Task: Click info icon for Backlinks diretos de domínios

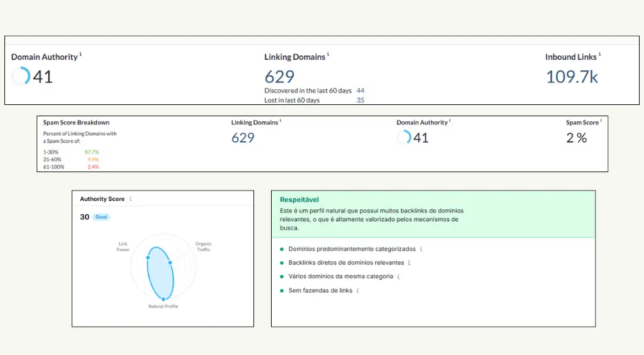Action: coord(409,263)
